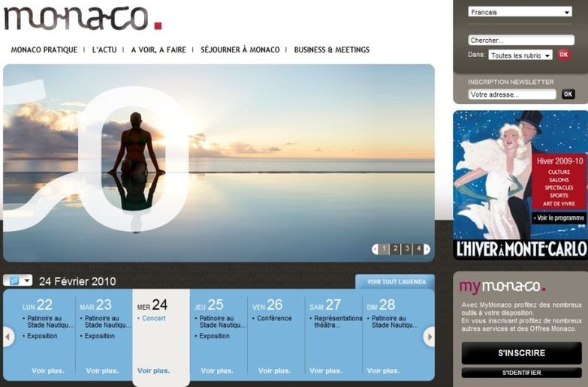Expand the Toutes les rubriques dropdown
Image resolution: width=588 pixels, height=387 pixels.
coord(520,55)
